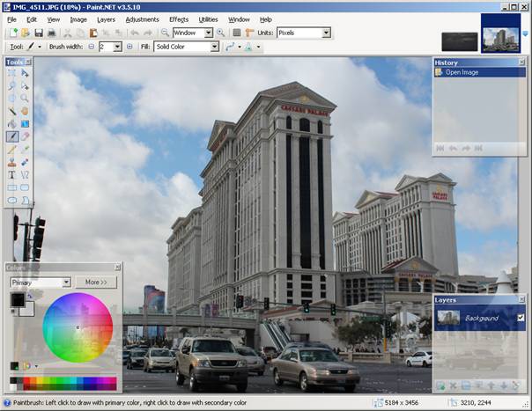
Task: Open Layer Properties icon in Layers panel
Action: pos(516,385)
